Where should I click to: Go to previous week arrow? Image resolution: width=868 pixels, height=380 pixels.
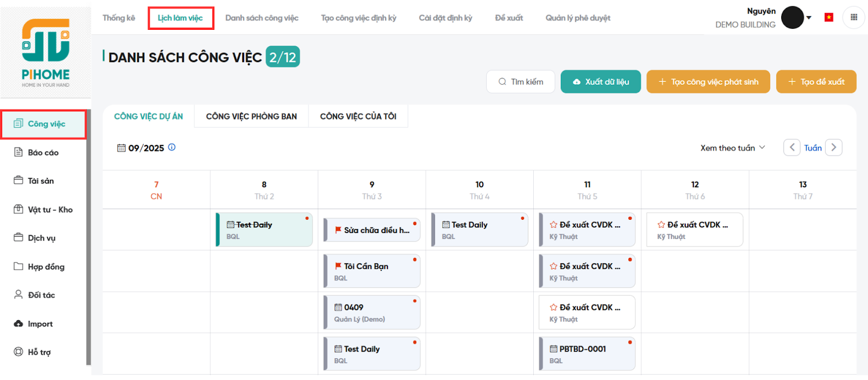pyautogui.click(x=792, y=147)
